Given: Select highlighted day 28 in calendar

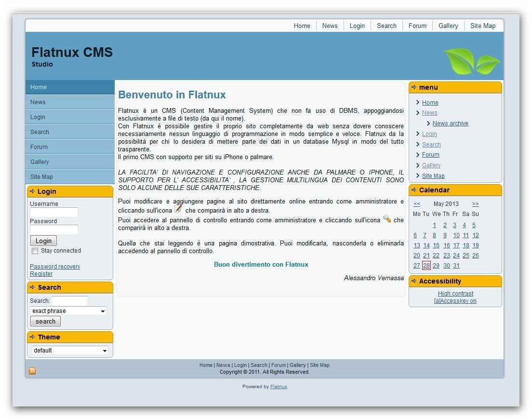Looking at the screenshot, I should click(426, 266).
